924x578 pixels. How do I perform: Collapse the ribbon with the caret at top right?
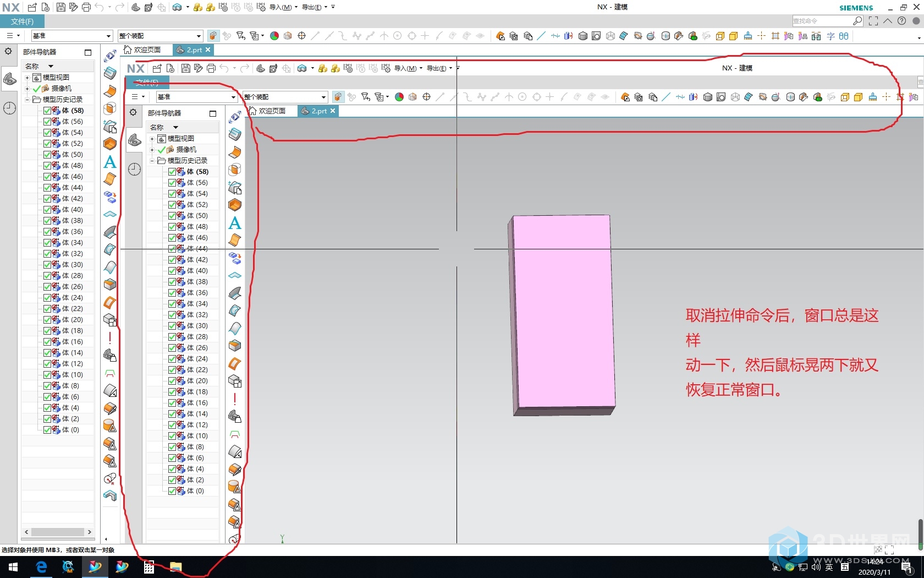[x=887, y=21]
